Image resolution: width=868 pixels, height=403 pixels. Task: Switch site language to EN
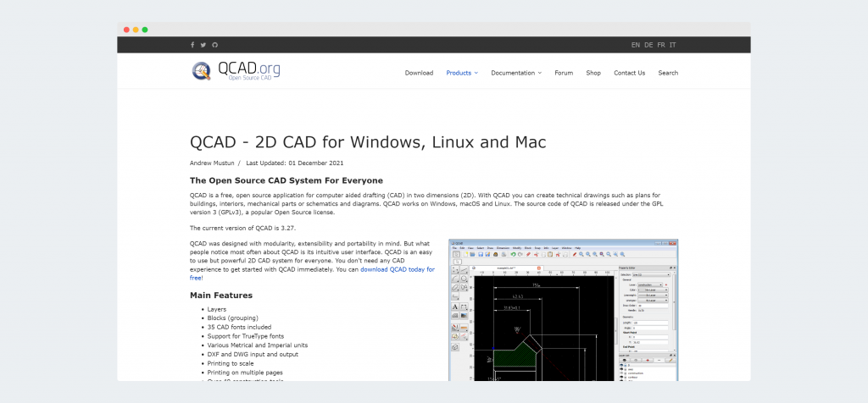click(636, 45)
